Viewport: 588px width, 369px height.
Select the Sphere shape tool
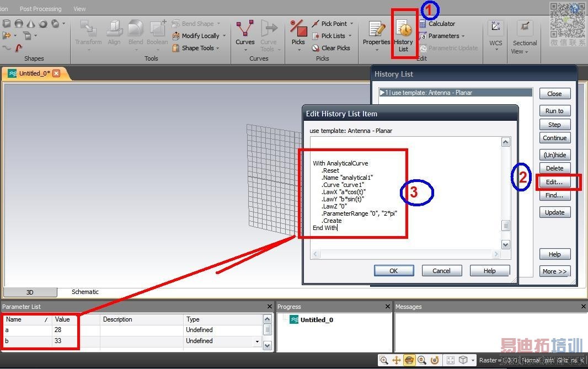[x=19, y=24]
